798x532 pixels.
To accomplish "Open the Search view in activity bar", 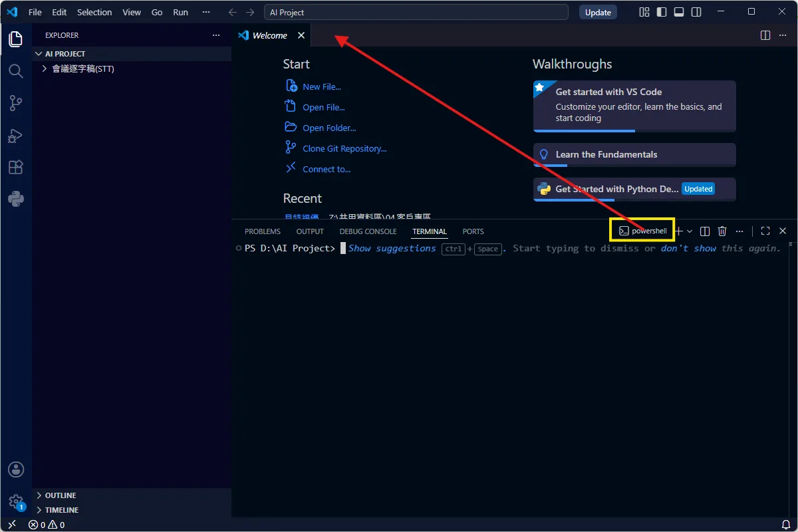I will tap(16, 71).
